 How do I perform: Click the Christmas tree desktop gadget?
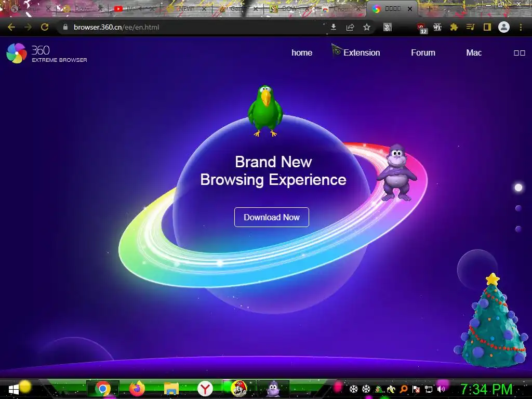[x=491, y=320]
